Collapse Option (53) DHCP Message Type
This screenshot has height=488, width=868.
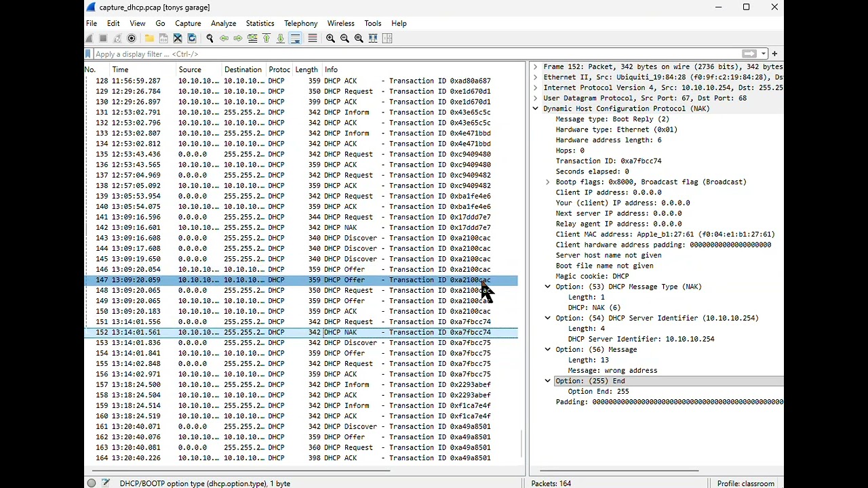coord(548,287)
